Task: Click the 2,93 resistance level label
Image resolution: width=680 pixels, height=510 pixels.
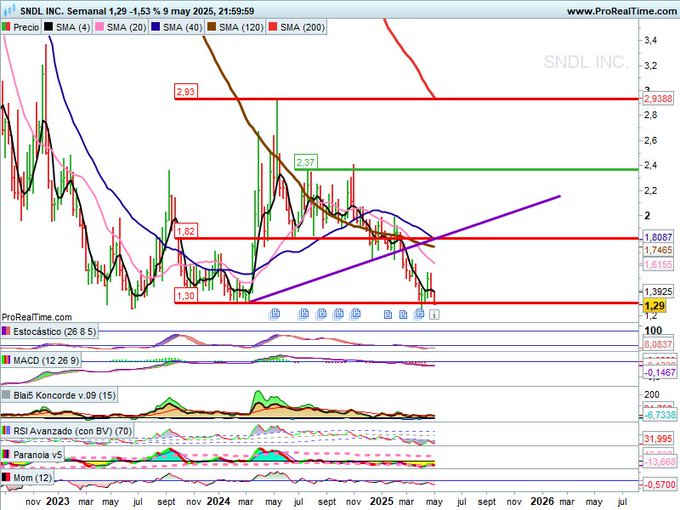Action: pyautogui.click(x=186, y=92)
